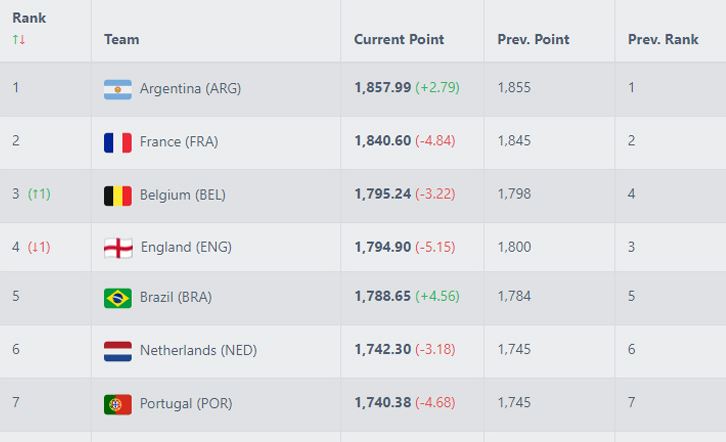Image resolution: width=726 pixels, height=442 pixels.
Task: Open the Argentina (ARG) team link
Action: [x=190, y=88]
